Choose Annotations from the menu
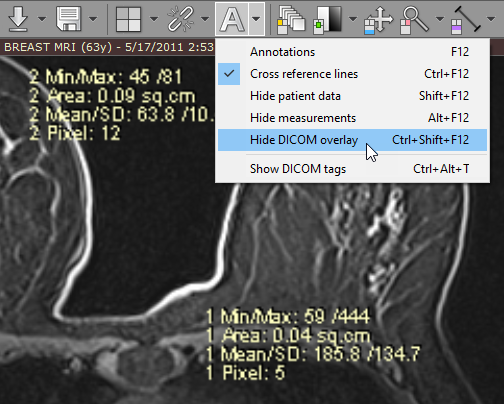Image resolution: width=504 pixels, height=404 pixels. click(352, 52)
